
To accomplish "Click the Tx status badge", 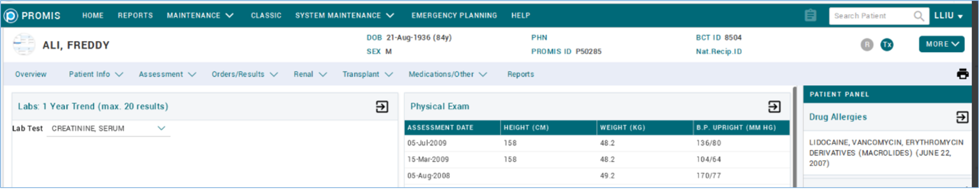I will point(887,45).
